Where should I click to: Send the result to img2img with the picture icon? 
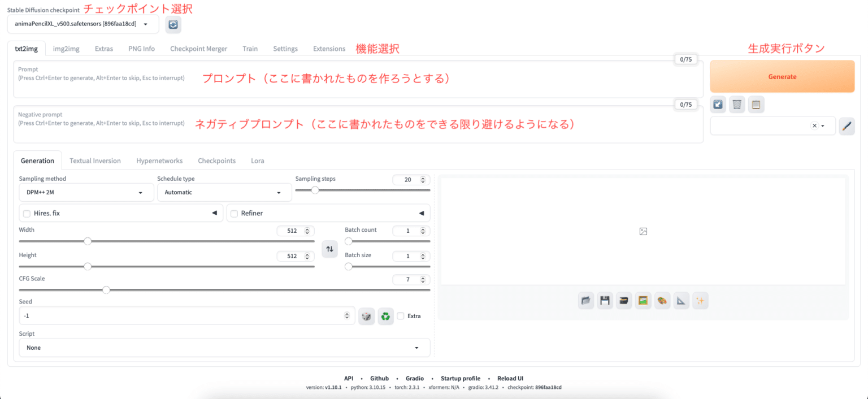click(x=643, y=300)
